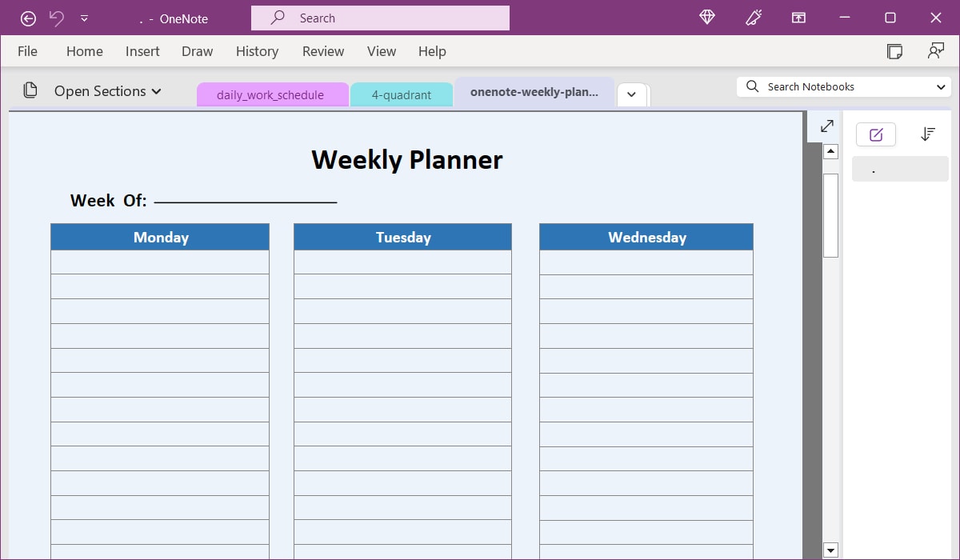The width and height of the screenshot is (960, 560).
Task: Select the 4-quadrant section tab
Action: 402,94
